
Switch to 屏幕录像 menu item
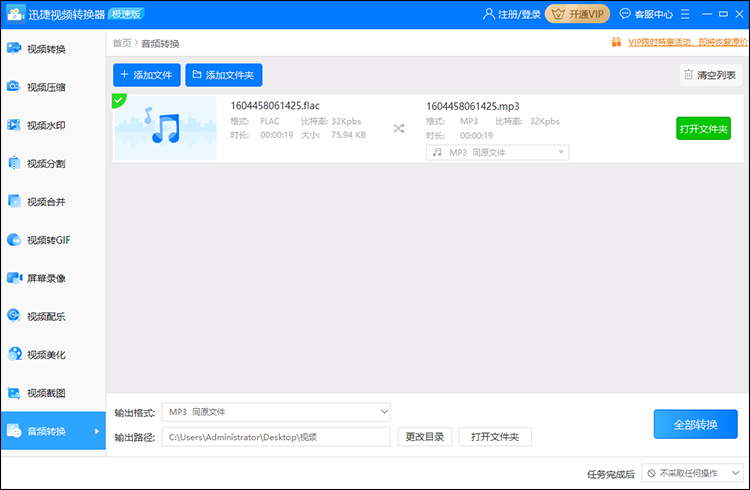[53, 278]
